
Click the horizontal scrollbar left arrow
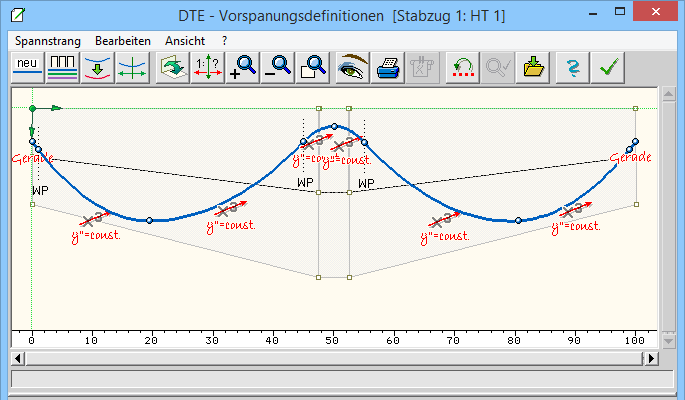(x=17, y=358)
